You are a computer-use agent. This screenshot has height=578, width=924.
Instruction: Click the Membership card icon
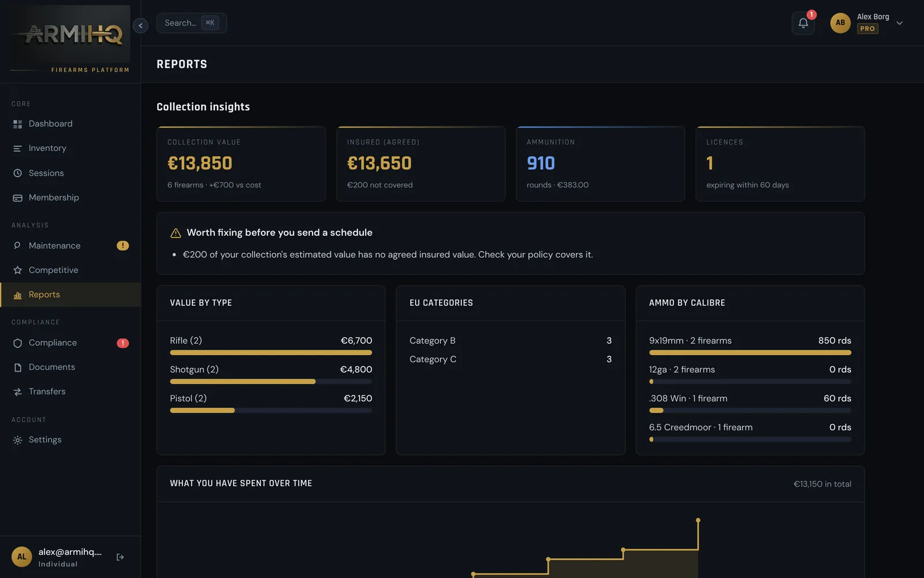17,198
